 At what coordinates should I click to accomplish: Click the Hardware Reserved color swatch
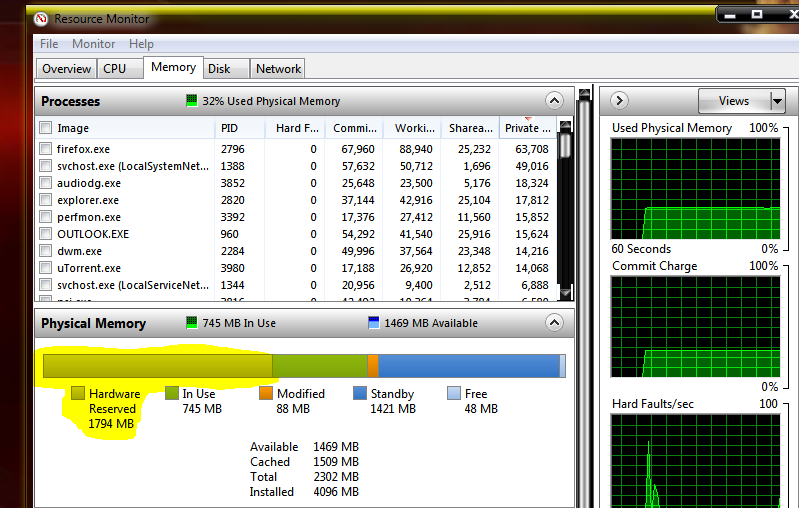click(x=77, y=393)
